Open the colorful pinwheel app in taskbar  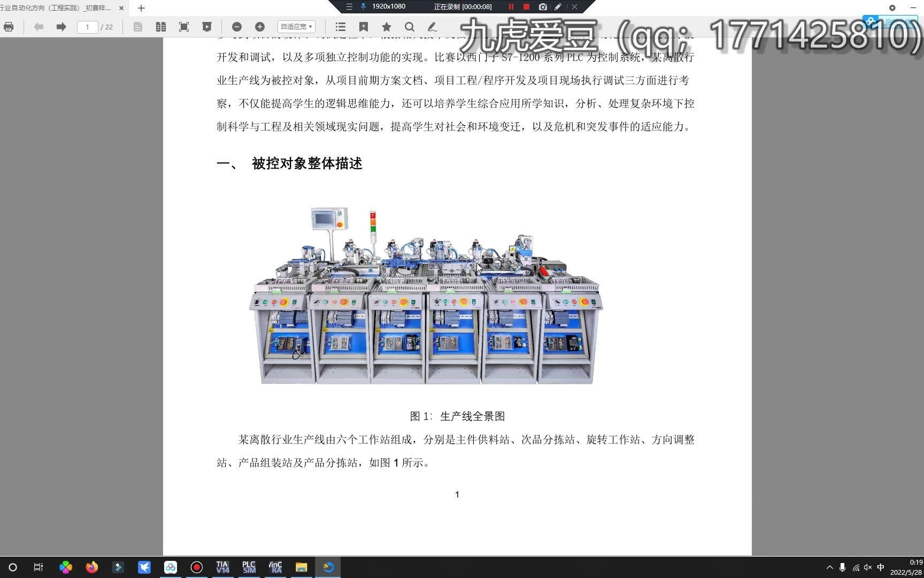point(66,567)
